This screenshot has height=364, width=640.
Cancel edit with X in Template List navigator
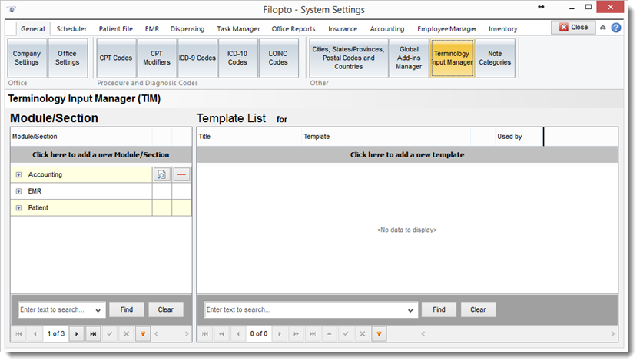pos(363,334)
